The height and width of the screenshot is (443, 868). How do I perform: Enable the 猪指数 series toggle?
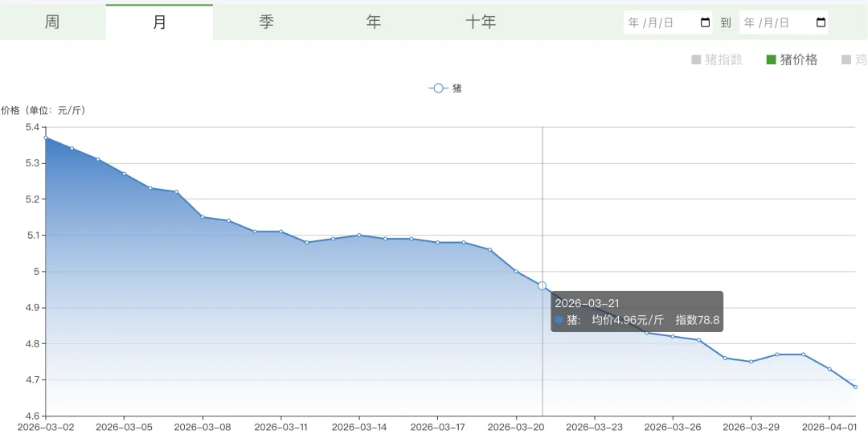pos(717,59)
